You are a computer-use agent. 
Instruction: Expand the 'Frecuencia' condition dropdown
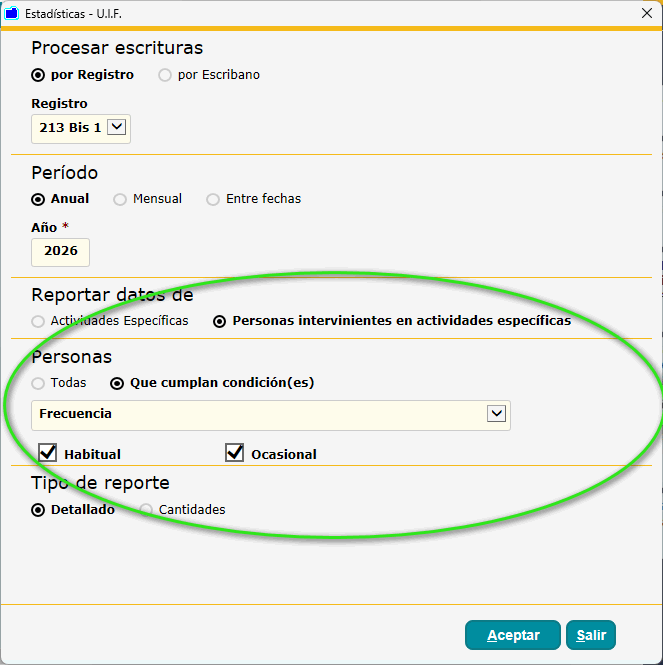click(x=495, y=414)
